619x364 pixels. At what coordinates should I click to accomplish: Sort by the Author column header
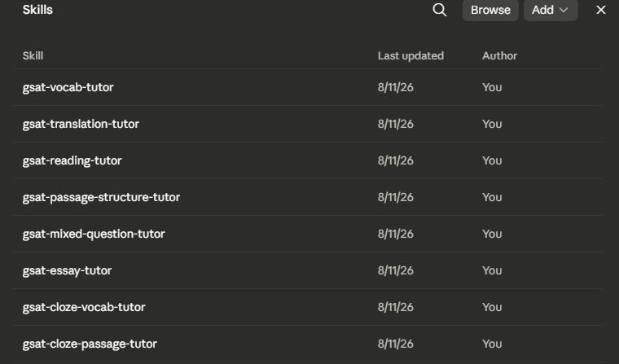coord(499,55)
